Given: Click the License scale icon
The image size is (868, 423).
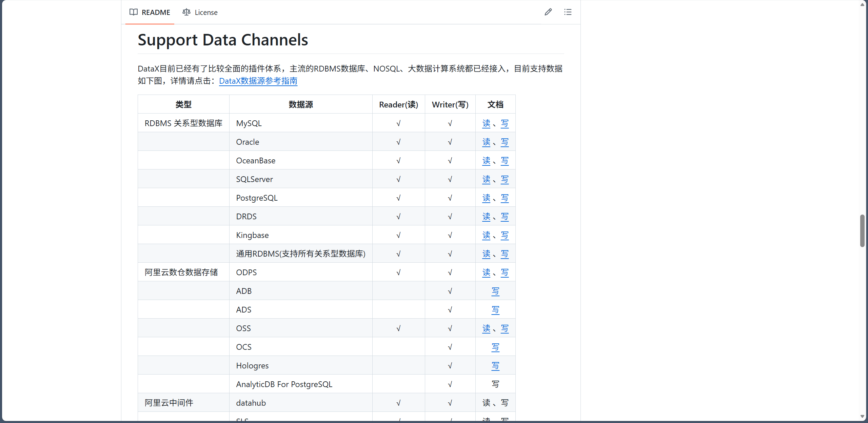Looking at the screenshot, I should point(186,12).
